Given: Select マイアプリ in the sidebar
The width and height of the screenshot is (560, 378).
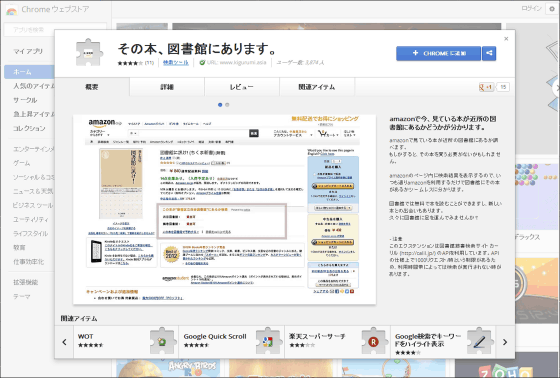Looking at the screenshot, I should point(28,51).
